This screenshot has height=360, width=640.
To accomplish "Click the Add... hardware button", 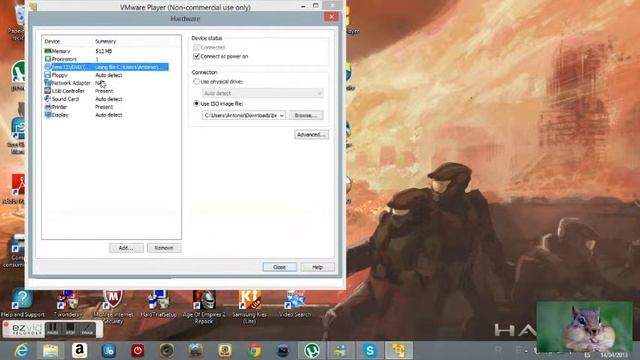I will point(126,248).
